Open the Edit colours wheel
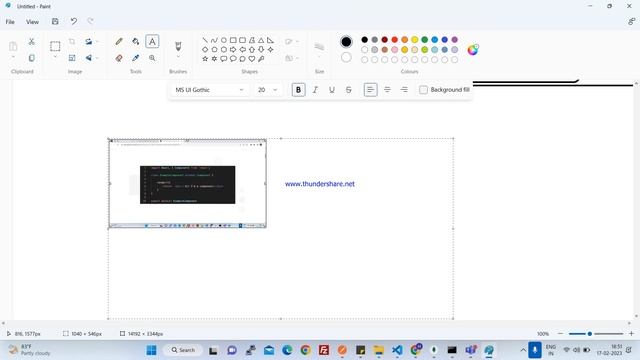Image resolution: width=640 pixels, height=360 pixels. (x=473, y=50)
